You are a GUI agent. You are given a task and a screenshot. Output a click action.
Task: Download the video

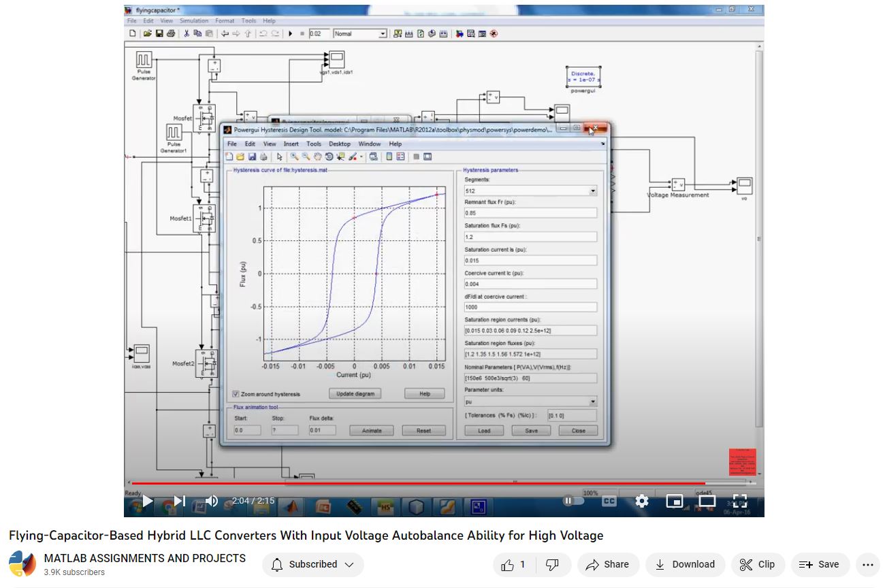(x=685, y=564)
